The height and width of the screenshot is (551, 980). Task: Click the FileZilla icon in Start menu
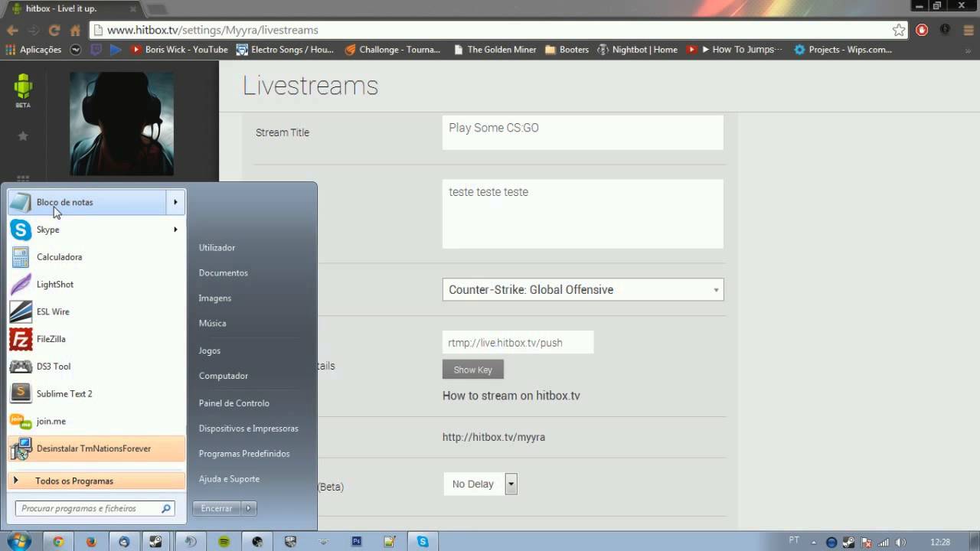pos(21,339)
